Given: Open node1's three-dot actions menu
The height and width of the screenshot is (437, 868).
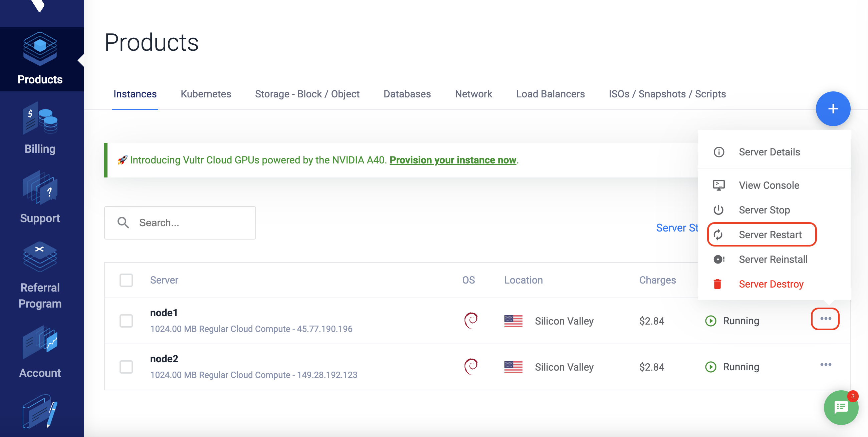Looking at the screenshot, I should pos(826,319).
